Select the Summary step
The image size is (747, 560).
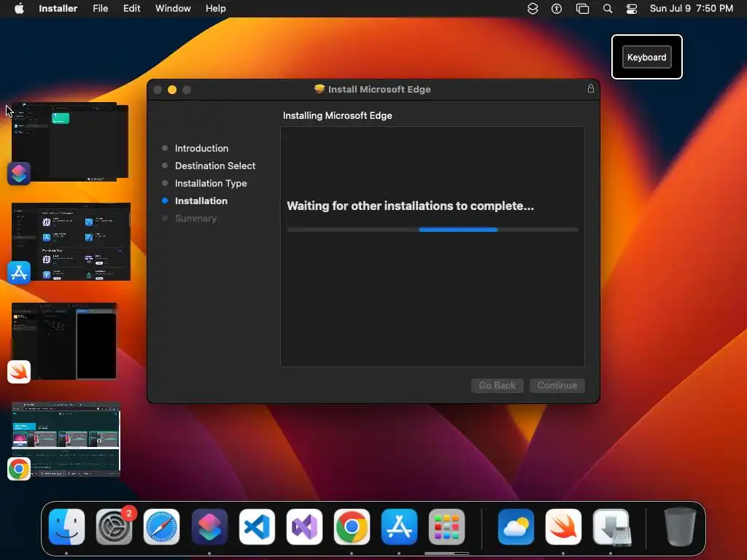(x=196, y=219)
